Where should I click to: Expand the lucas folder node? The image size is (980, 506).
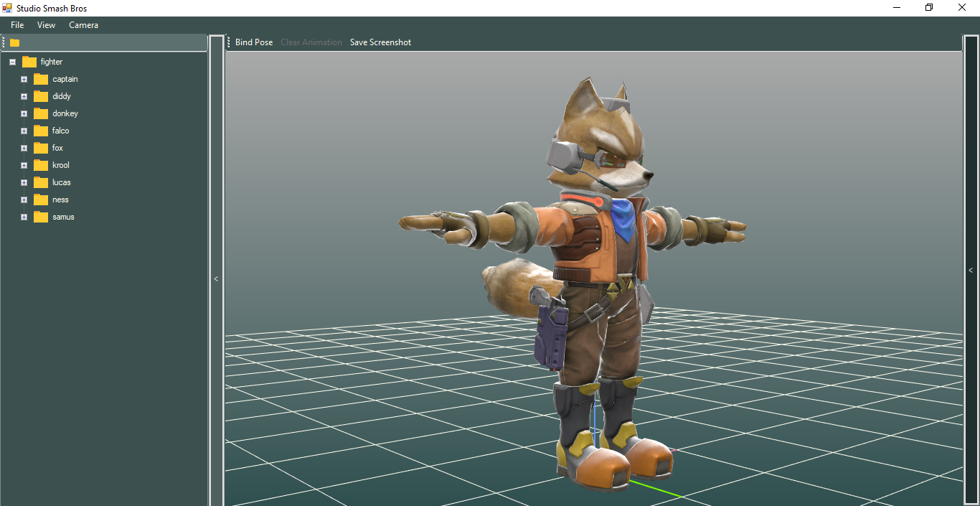(24, 182)
